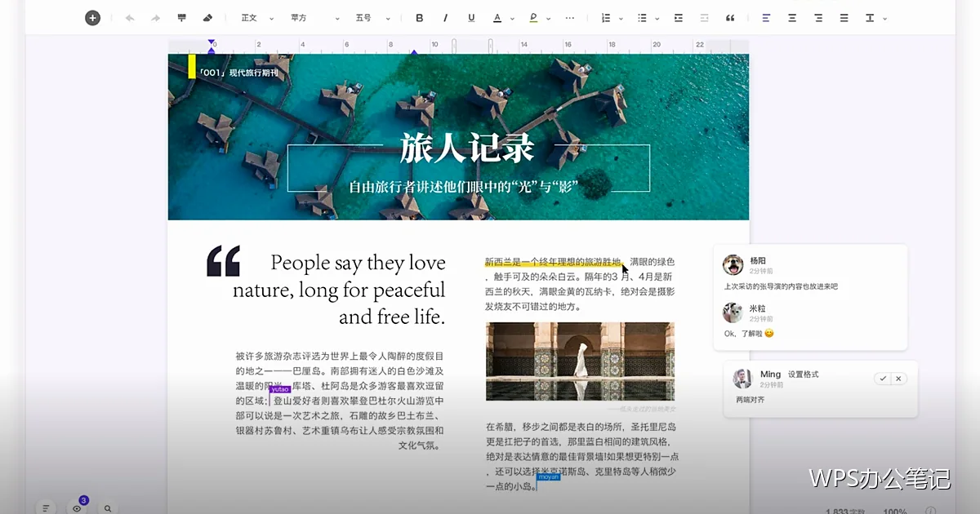This screenshot has height=514, width=980.
Task: Click the mosque courtyard photo
Action: tap(580, 361)
